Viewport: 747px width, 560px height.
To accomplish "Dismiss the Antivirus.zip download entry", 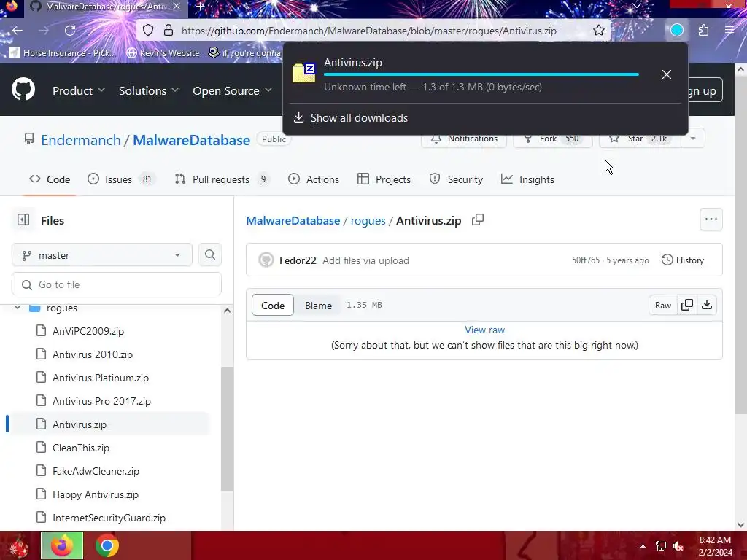I will 667,74.
